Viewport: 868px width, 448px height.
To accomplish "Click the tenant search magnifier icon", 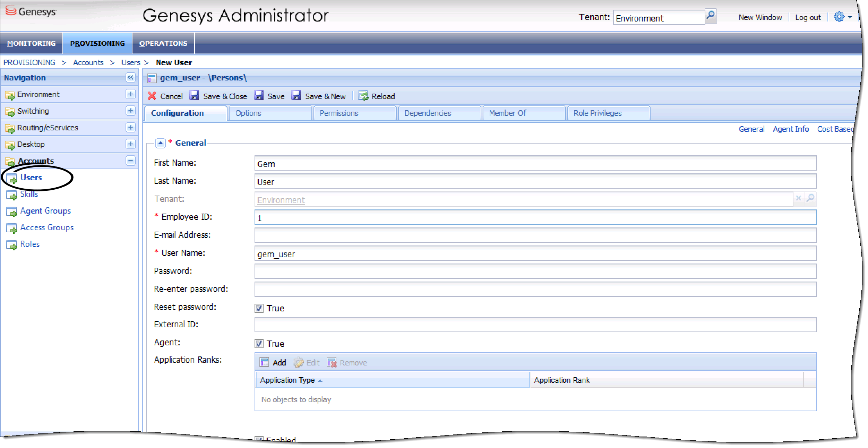I will point(711,16).
